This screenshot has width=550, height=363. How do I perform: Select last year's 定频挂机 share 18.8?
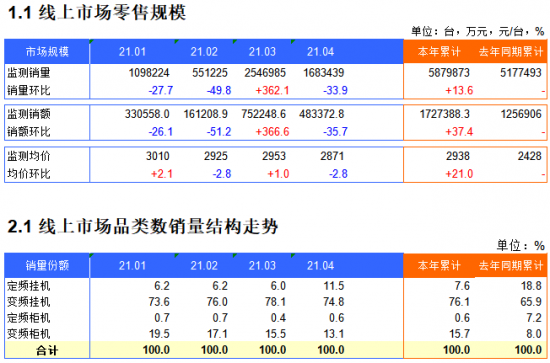point(531,286)
